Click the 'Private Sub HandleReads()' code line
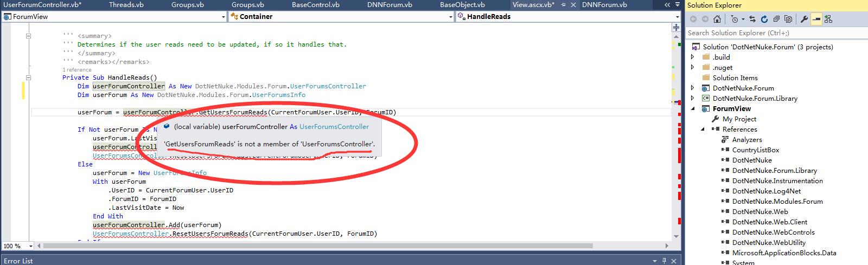Viewport: 868px width, 265px height. tap(110, 77)
